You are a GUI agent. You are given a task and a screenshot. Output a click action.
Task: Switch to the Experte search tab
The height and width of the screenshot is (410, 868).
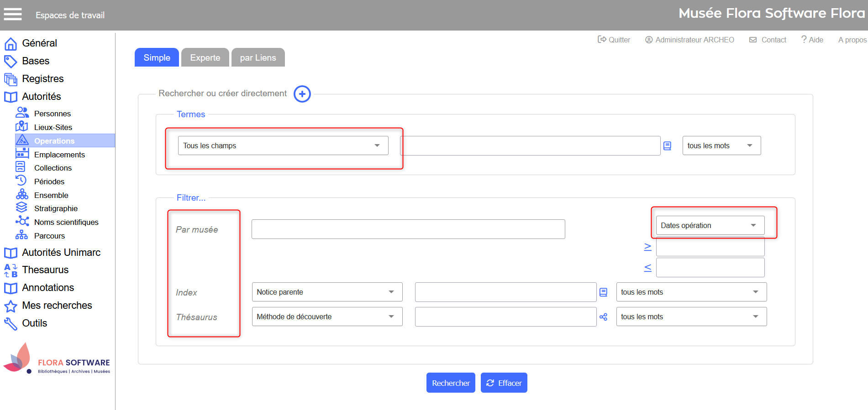[205, 57]
